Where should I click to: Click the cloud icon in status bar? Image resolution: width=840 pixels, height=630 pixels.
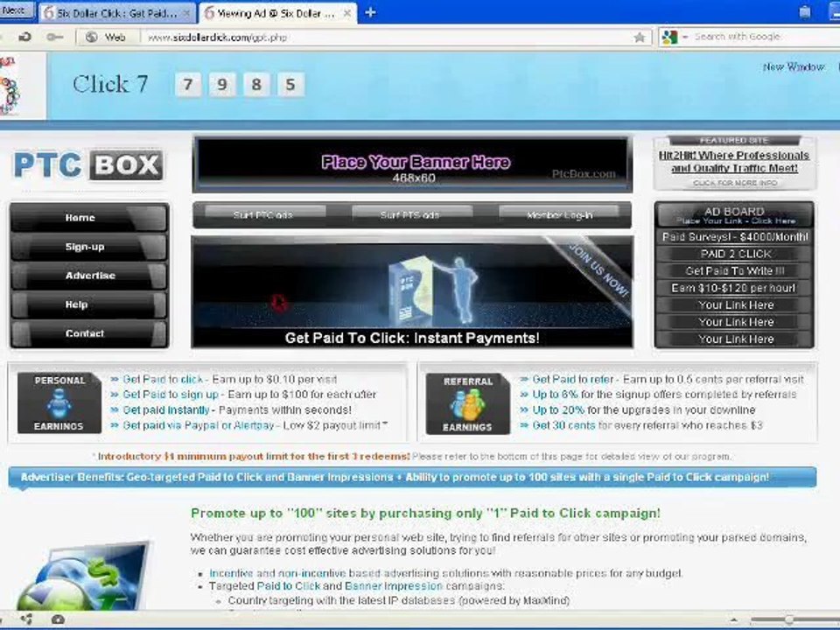coord(58,619)
